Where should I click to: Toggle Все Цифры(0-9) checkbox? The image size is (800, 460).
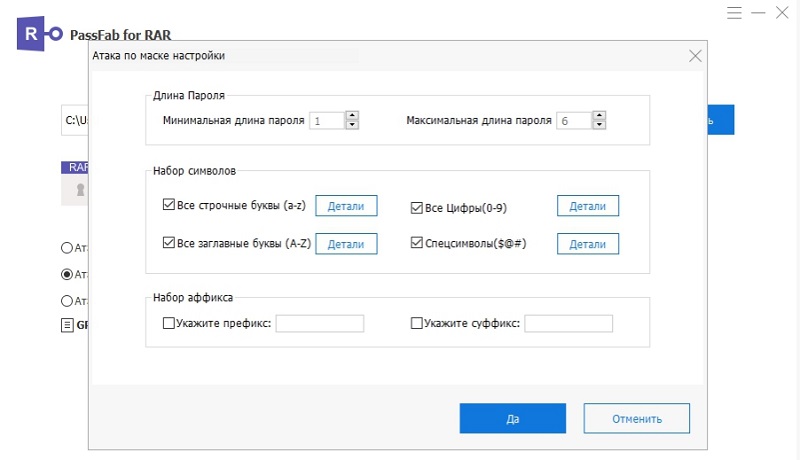[417, 208]
